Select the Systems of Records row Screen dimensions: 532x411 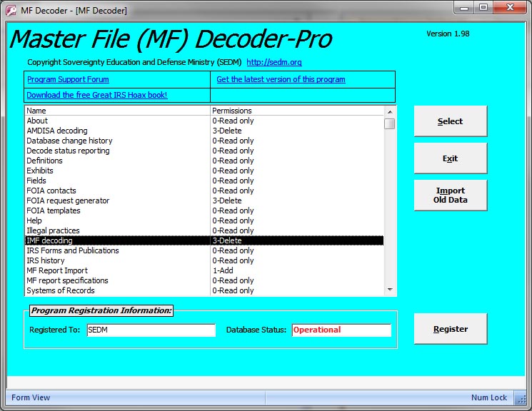tap(205, 290)
